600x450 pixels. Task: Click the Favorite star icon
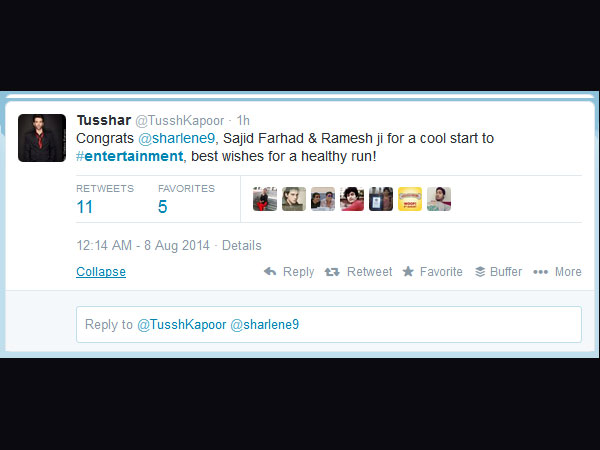[408, 271]
